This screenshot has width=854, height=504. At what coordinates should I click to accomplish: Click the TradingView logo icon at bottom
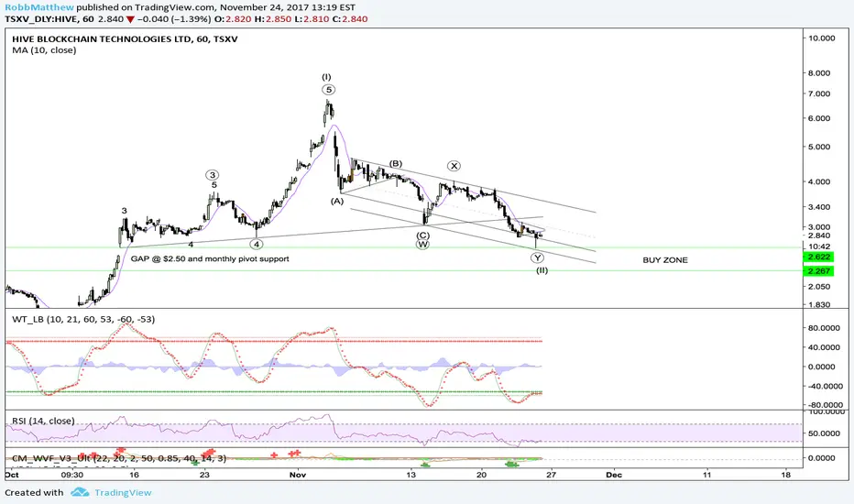(80, 492)
